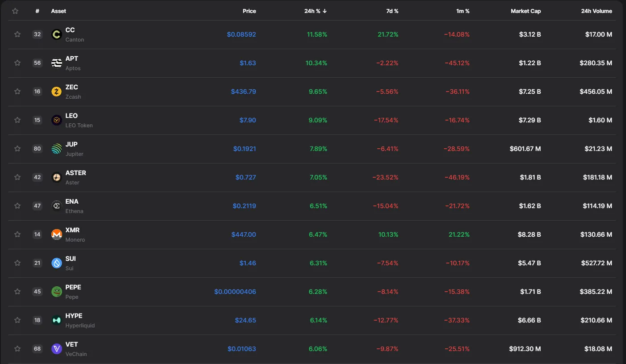626x364 pixels.
Task: Sort by the Price column header
Action: pyautogui.click(x=249, y=11)
